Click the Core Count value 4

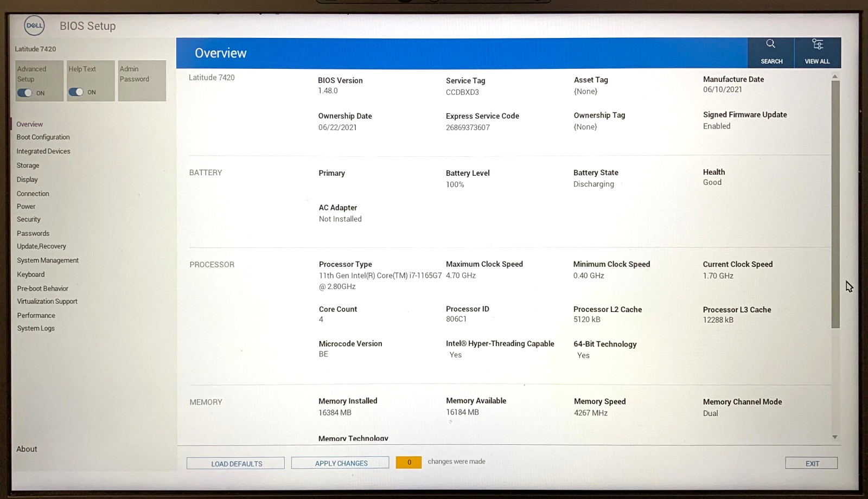(321, 319)
